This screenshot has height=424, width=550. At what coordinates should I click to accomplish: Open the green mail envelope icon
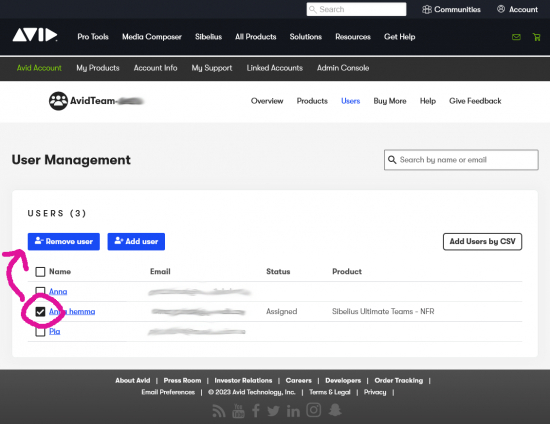[516, 37]
